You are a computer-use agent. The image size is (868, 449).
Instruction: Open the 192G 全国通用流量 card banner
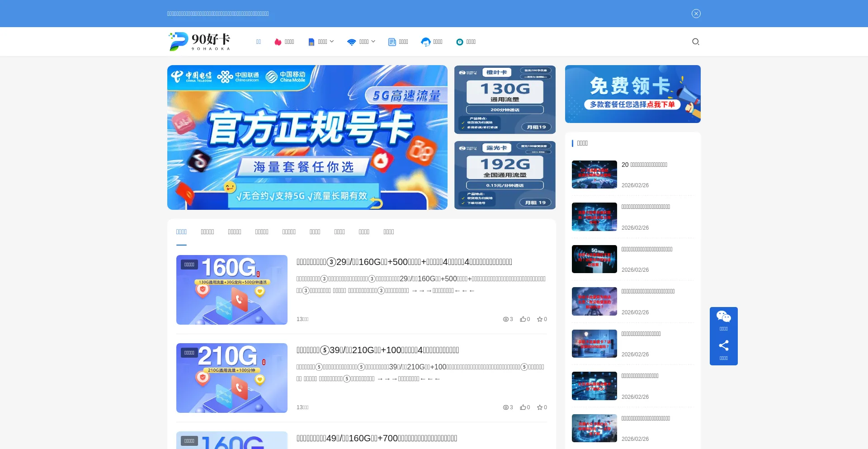coord(505,175)
